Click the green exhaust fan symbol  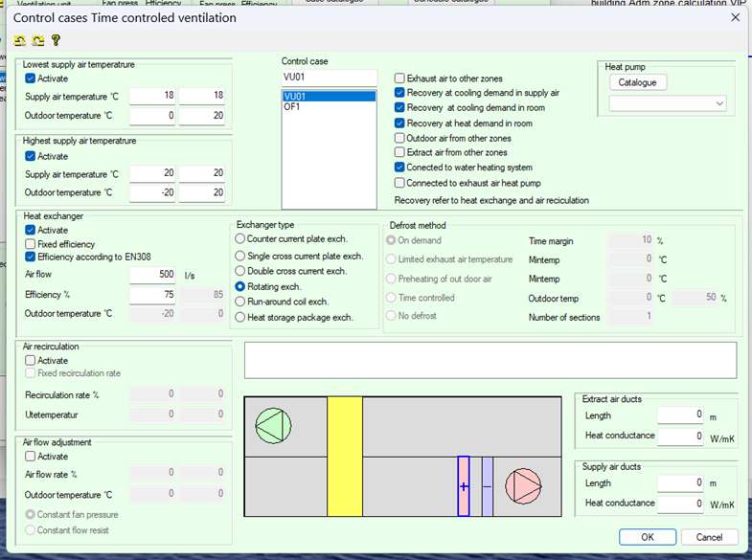coord(274,425)
